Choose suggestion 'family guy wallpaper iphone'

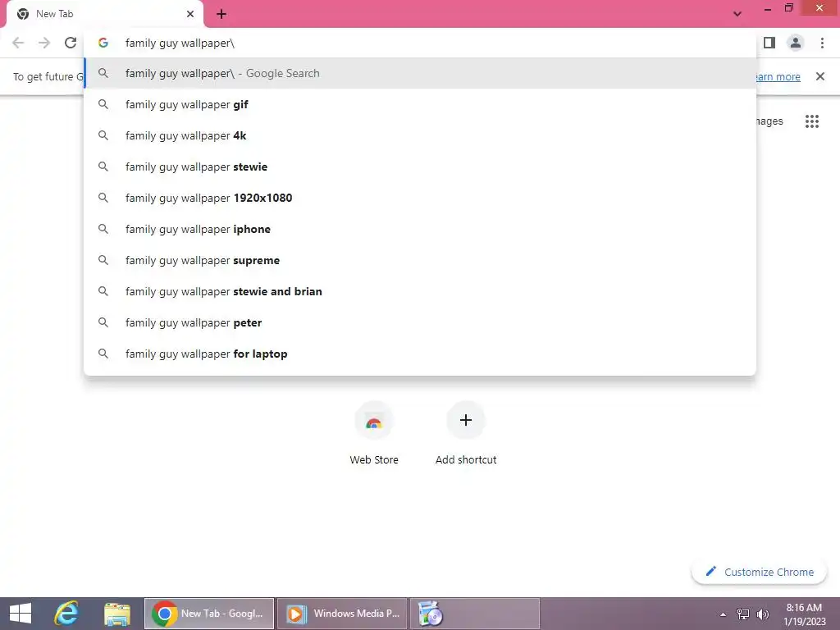[x=420, y=230]
